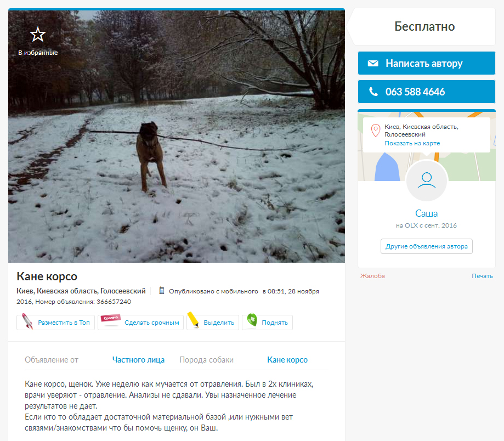This screenshot has width=504, height=441.
Task: Add listing to favorites via star icon
Action: coord(38,35)
